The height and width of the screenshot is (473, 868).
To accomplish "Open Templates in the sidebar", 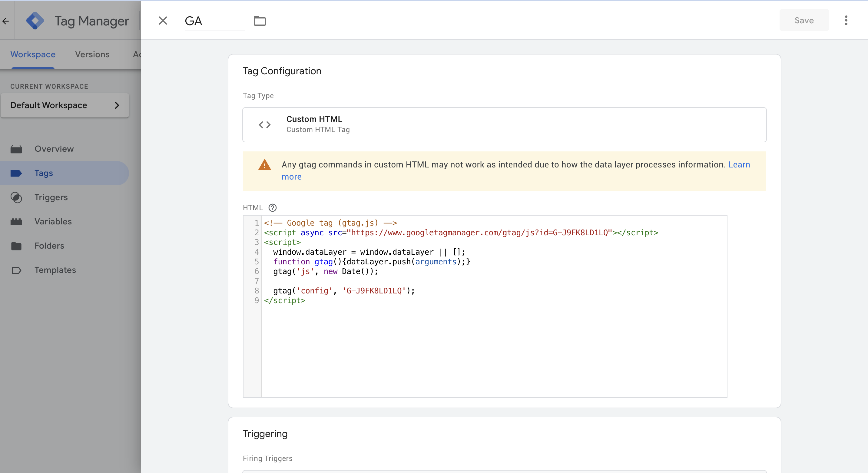I will (55, 270).
